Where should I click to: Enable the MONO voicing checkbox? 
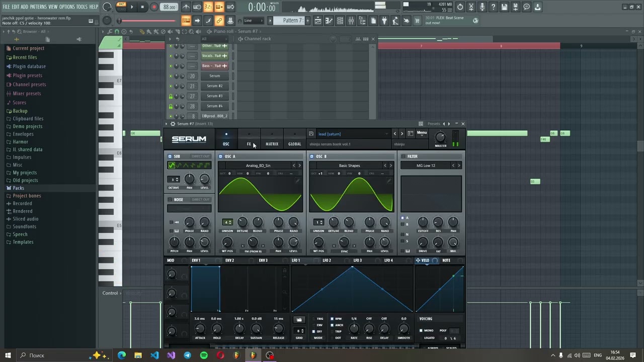[x=421, y=330]
